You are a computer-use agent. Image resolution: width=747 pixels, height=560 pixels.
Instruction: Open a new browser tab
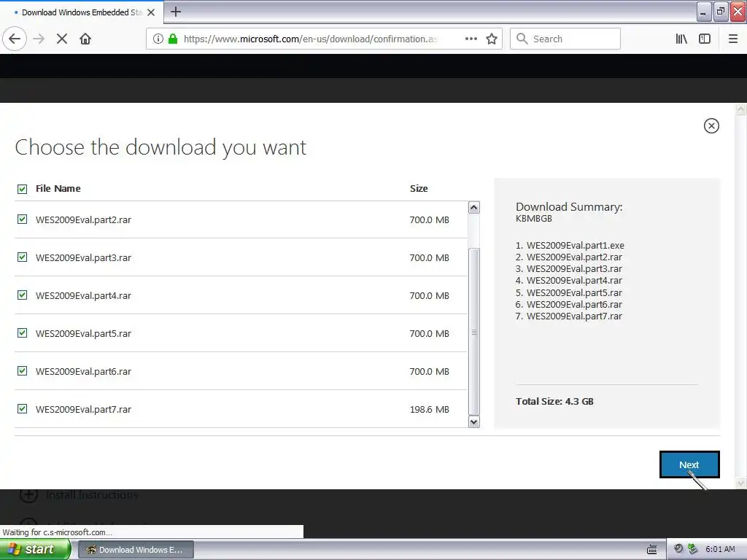click(x=176, y=12)
